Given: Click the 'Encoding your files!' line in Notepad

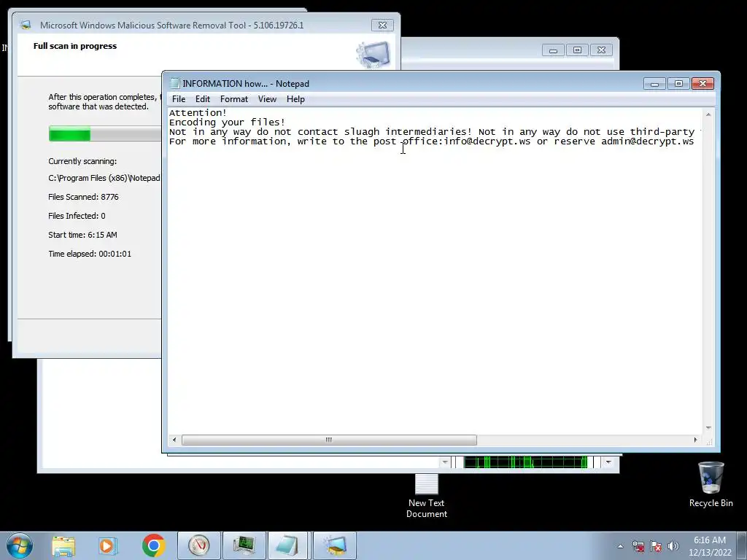Looking at the screenshot, I should (227, 122).
